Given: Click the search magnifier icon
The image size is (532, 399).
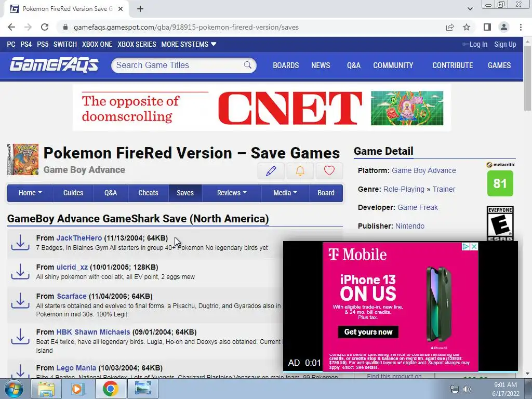Looking at the screenshot, I should point(248,65).
